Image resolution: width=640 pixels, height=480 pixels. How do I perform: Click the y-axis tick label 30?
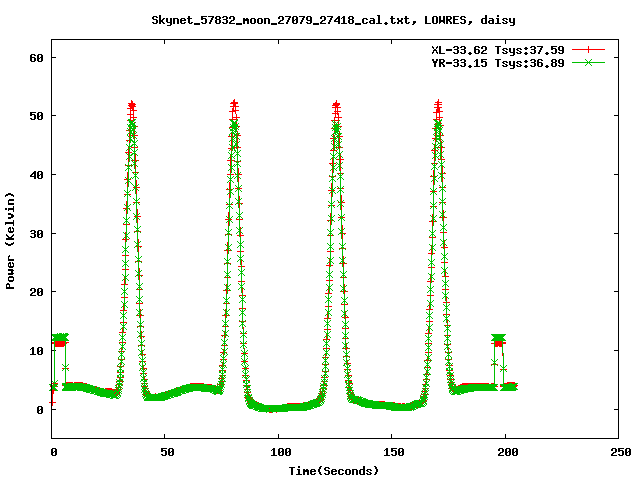37,234
